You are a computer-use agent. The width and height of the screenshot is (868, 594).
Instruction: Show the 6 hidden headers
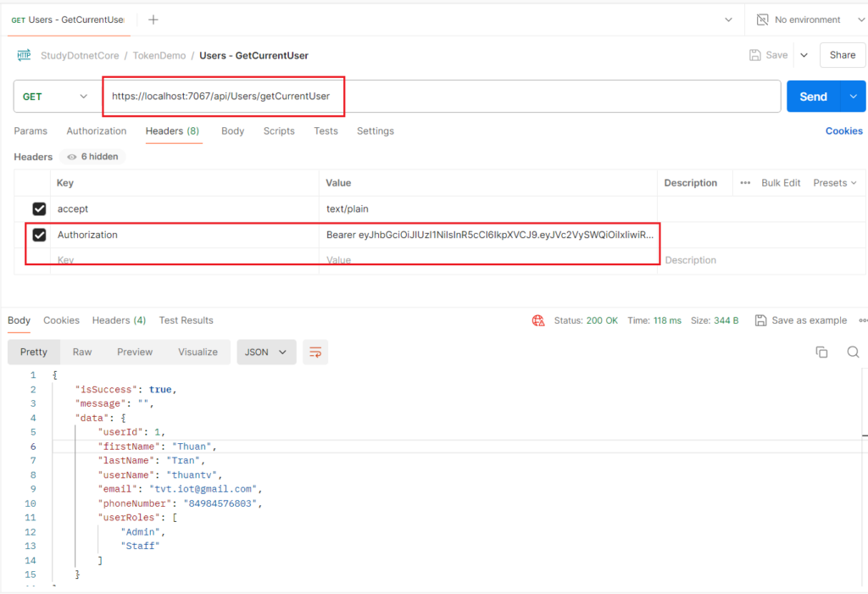coord(93,157)
